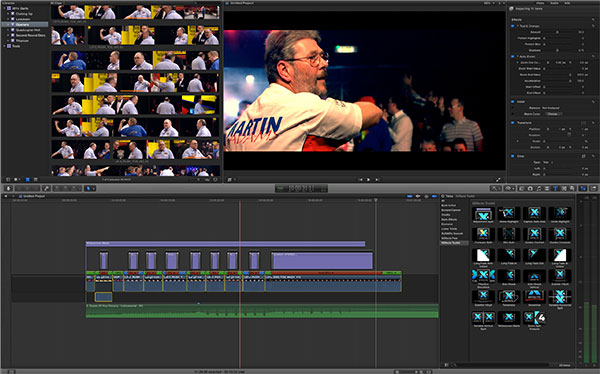Activate the Transform onscreen control icon
Viewport: 600px width, 374px height.
click(584, 123)
